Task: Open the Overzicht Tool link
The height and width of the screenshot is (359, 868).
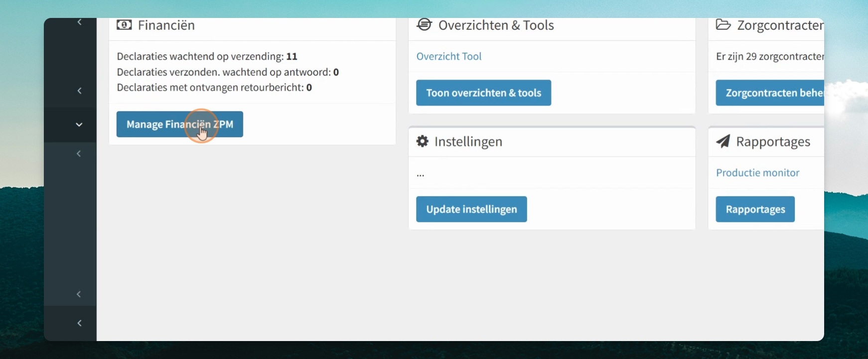Action: pyautogui.click(x=449, y=56)
